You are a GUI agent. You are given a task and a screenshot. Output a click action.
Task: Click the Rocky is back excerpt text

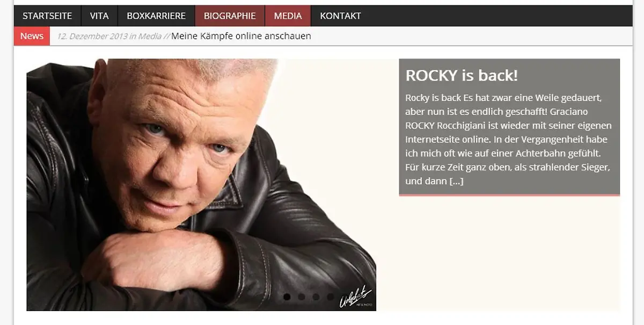click(x=508, y=140)
